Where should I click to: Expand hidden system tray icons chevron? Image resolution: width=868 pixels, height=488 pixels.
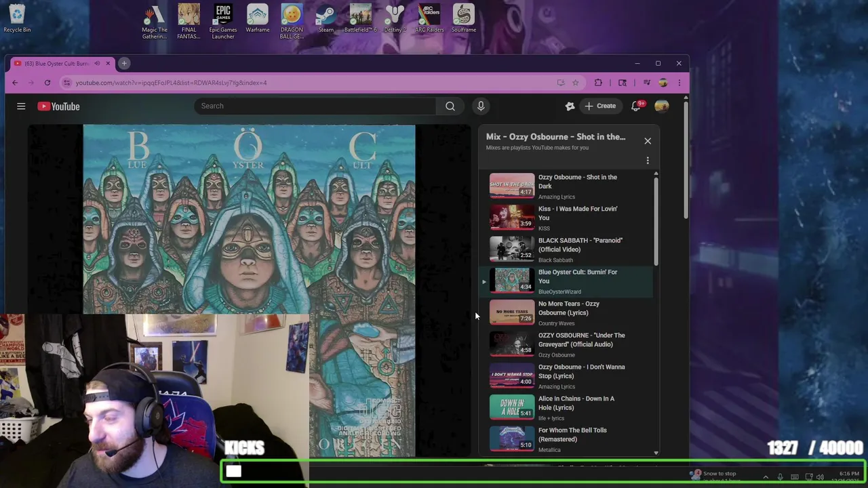(766, 477)
